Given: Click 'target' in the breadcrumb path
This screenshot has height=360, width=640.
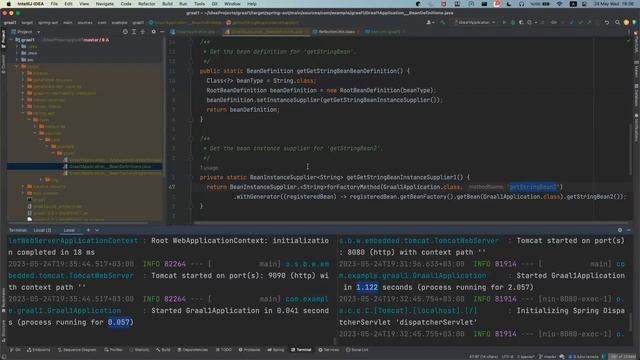Looking at the screenshot, I should [x=27, y=22].
